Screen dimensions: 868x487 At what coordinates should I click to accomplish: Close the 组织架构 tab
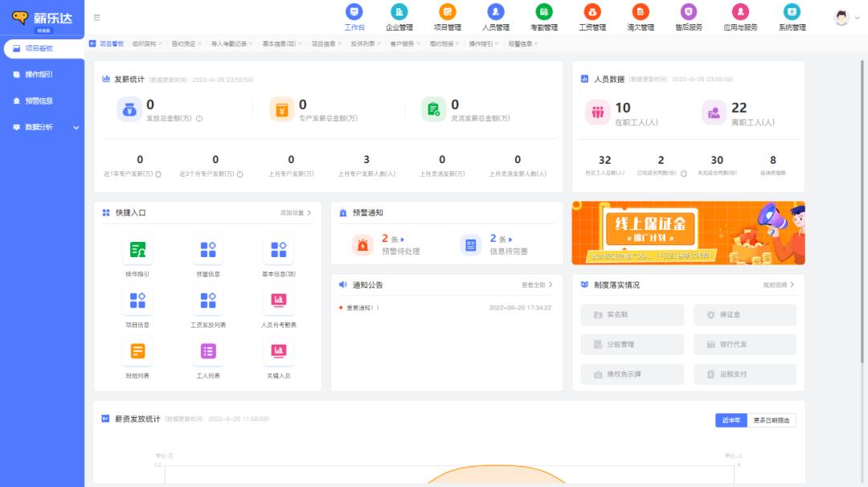pos(161,43)
